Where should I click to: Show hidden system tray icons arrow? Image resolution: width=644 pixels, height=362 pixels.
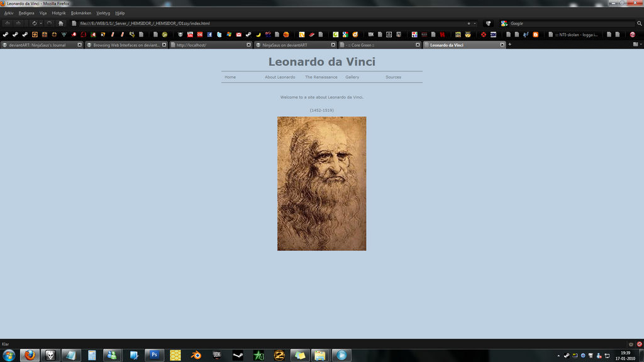pos(558,356)
